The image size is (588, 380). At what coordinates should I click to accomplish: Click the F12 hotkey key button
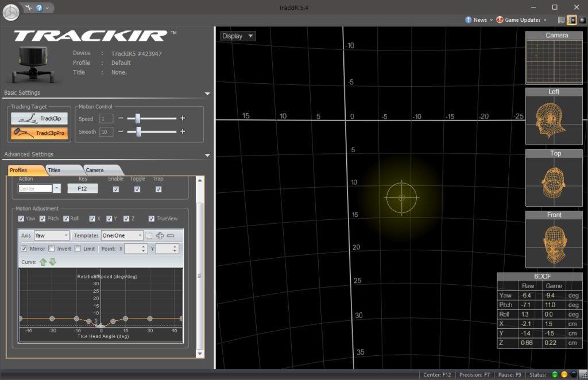coord(83,188)
